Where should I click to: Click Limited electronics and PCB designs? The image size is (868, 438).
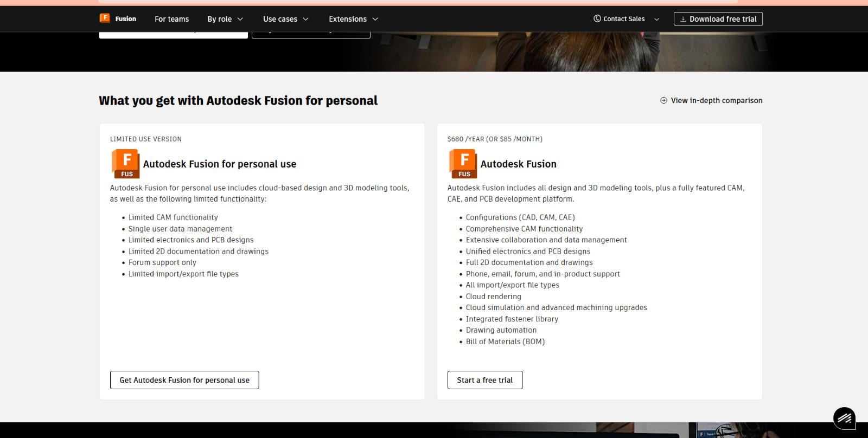click(191, 240)
